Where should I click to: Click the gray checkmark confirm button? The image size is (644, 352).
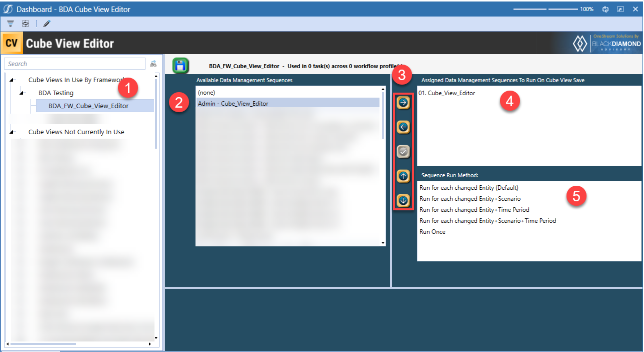click(403, 151)
